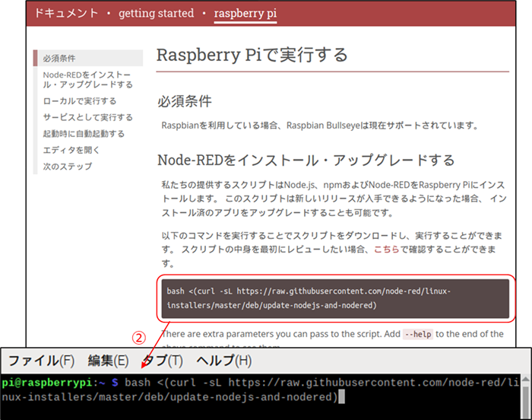Click the red circled number 2 marker
532x420 pixels.
click(x=138, y=337)
